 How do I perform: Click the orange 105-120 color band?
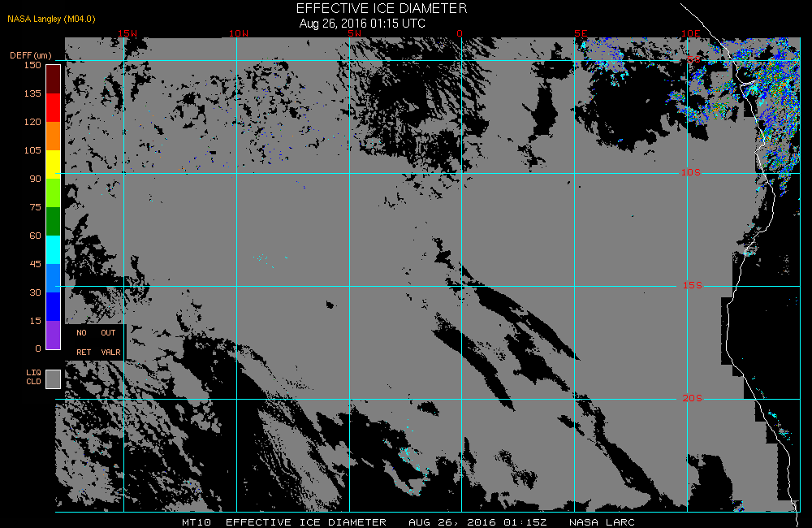click(54, 136)
